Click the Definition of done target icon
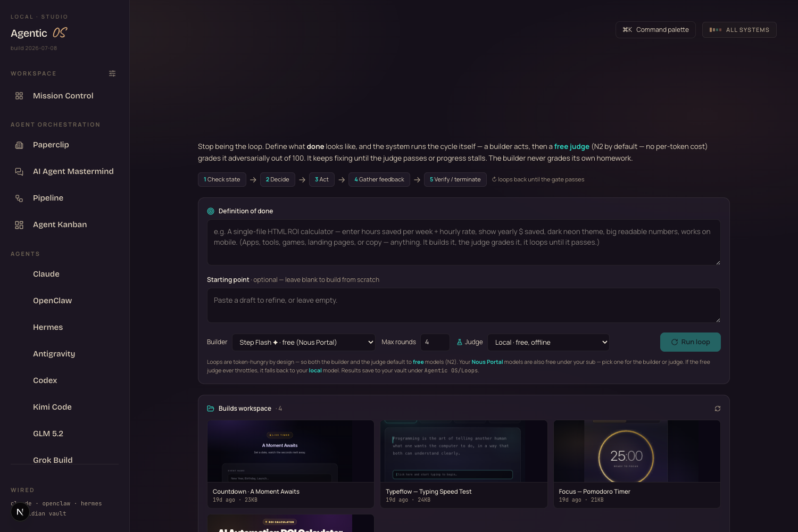 point(211,211)
